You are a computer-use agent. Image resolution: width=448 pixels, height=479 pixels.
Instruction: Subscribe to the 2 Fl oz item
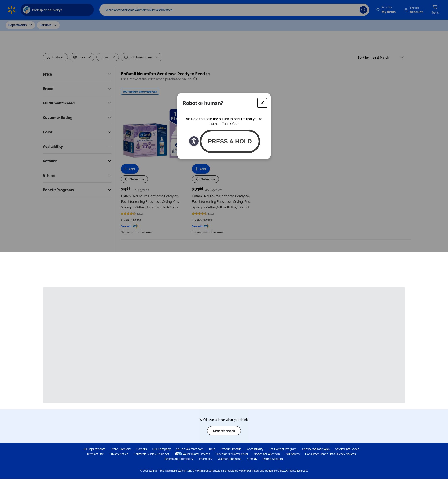[x=134, y=179]
